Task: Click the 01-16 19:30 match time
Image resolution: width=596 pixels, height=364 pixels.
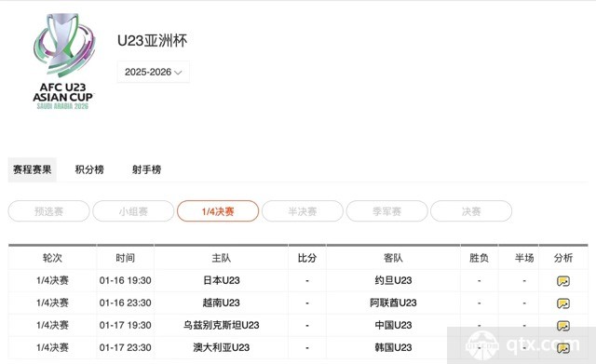Action: pyautogui.click(x=125, y=280)
